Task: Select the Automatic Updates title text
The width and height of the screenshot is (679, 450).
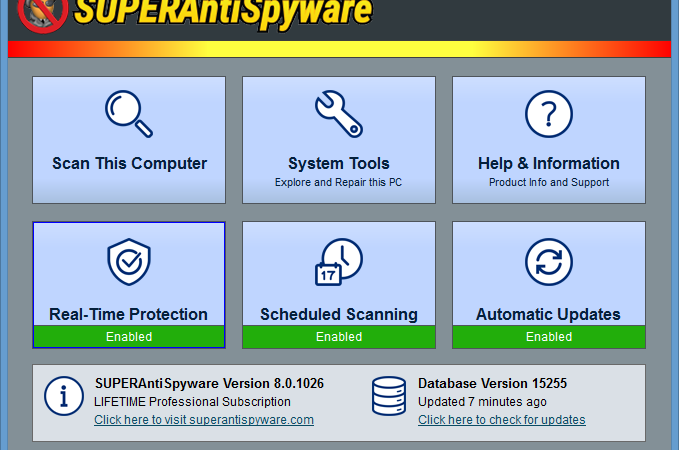Action: [x=548, y=314]
